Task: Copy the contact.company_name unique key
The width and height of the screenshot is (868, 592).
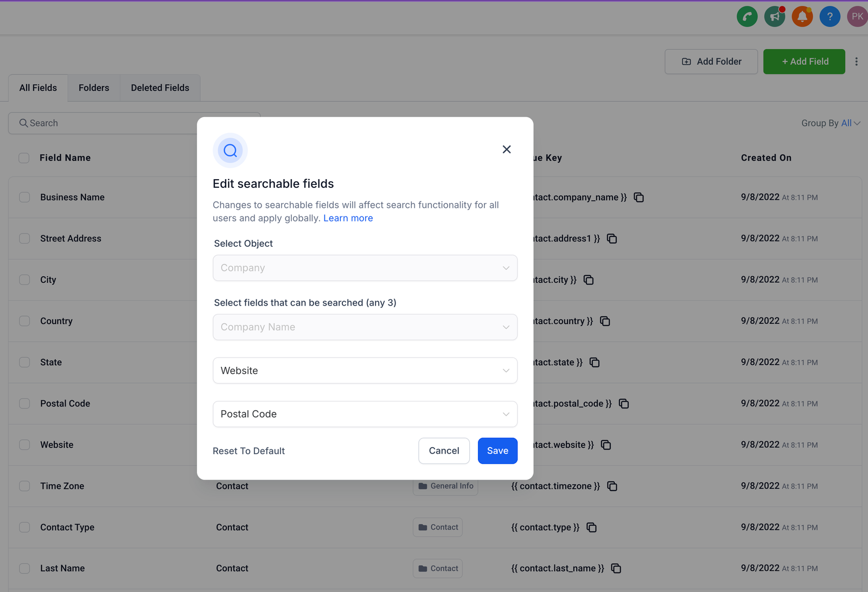Action: pyautogui.click(x=639, y=198)
